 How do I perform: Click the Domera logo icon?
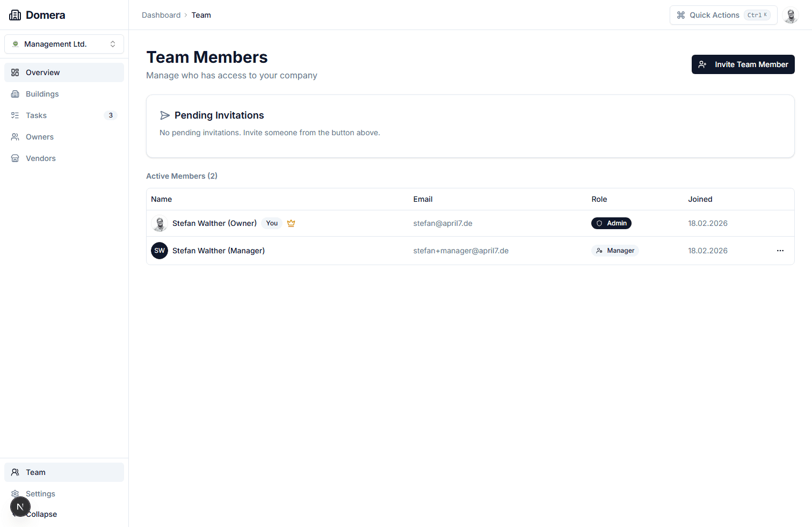pos(15,14)
